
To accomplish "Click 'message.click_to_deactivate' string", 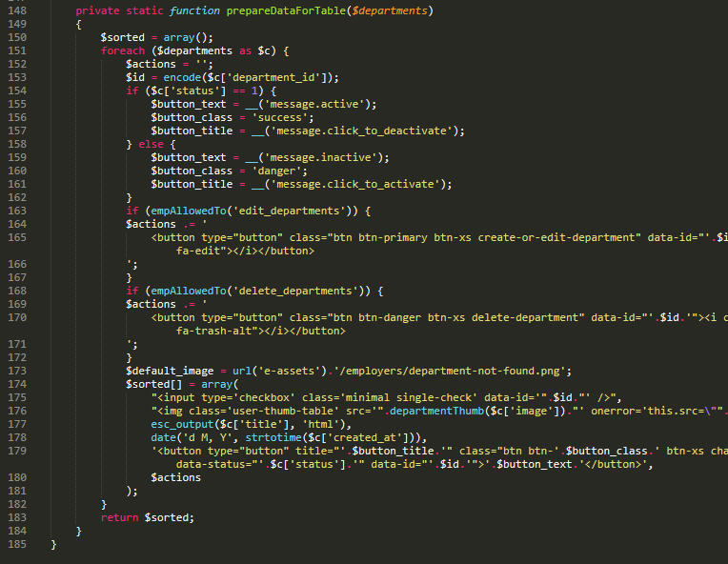I will pyautogui.click(x=361, y=131).
